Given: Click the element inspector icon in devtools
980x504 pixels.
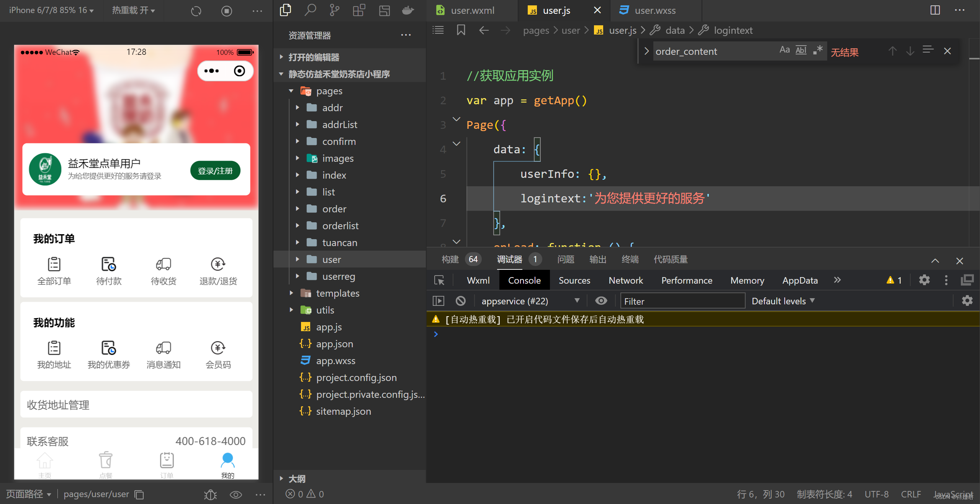Looking at the screenshot, I should click(439, 280).
